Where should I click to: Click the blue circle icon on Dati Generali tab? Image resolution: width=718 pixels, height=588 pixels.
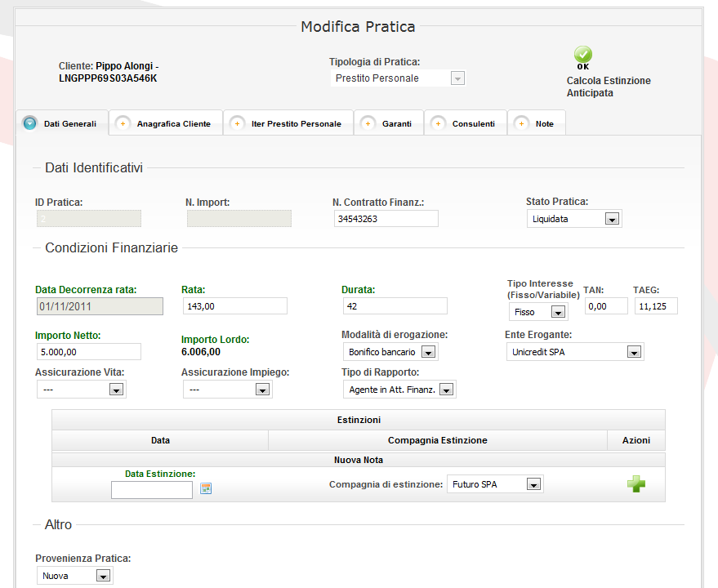30,123
